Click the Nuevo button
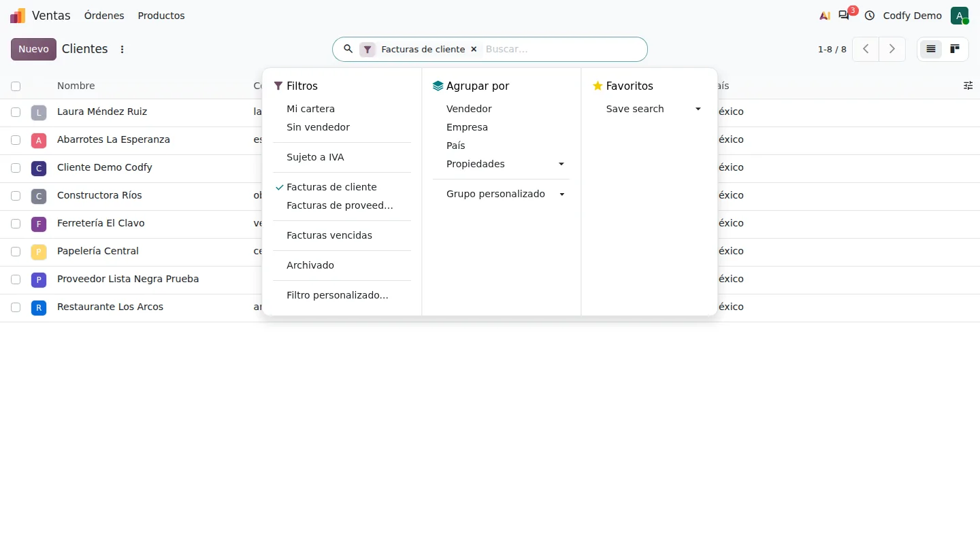Viewport: 980px width, 544px height. 33,49
